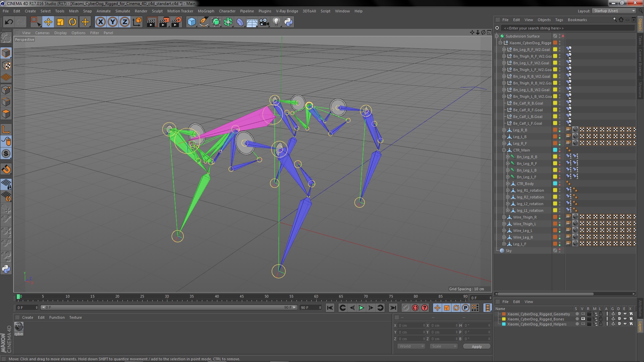
Task: Select the Rotate tool
Action: (x=72, y=22)
